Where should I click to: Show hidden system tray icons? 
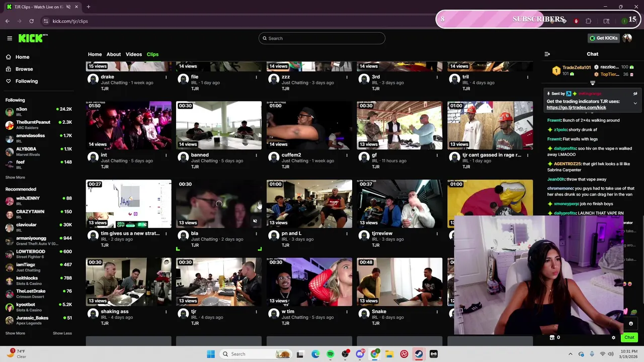(570, 354)
